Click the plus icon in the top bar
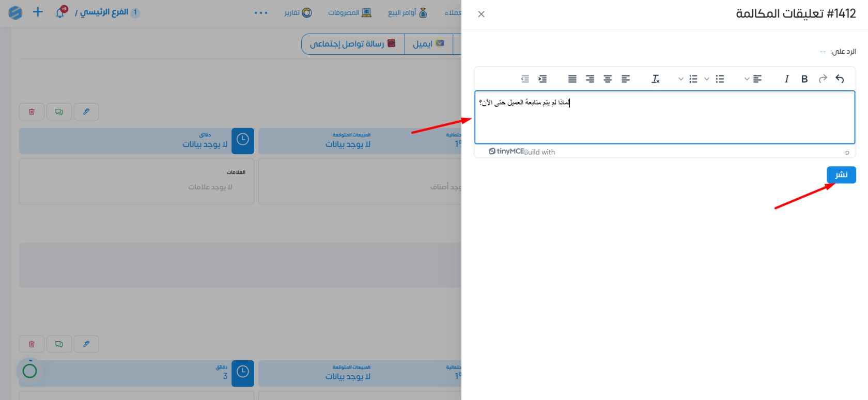Image resolution: width=868 pixels, height=400 pixels. click(38, 12)
